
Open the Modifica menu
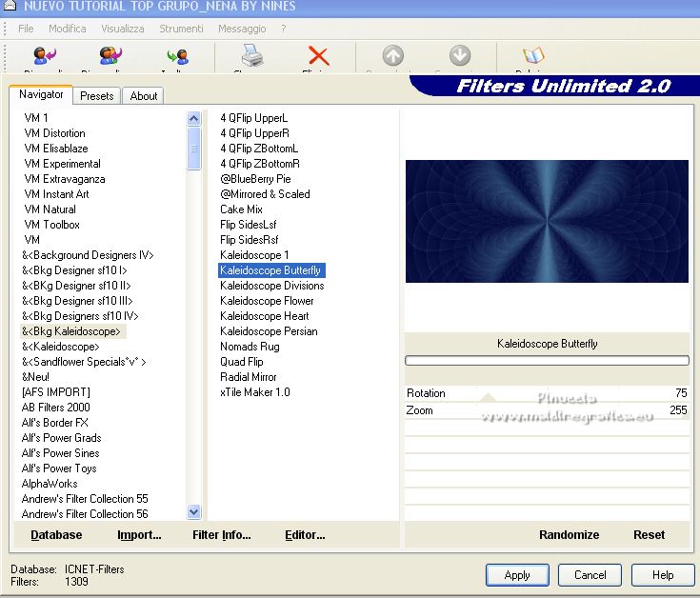tap(68, 29)
